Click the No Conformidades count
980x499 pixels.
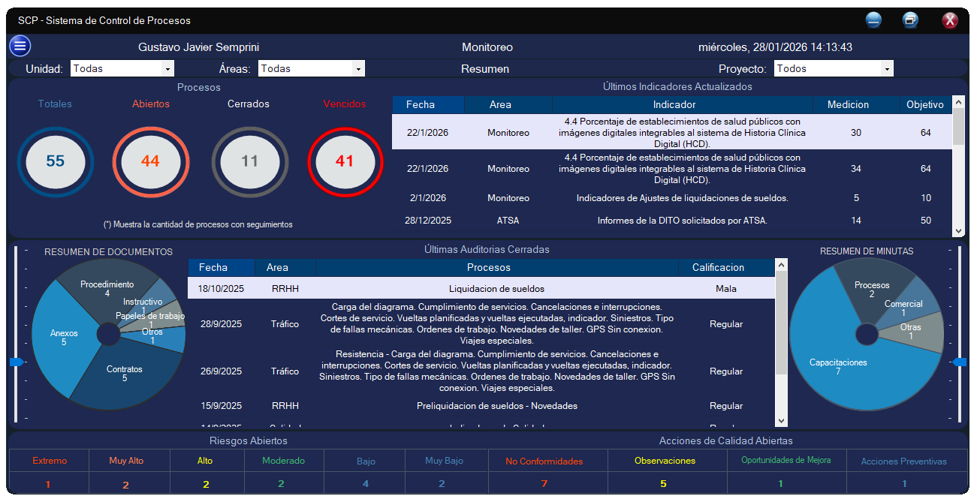544,484
